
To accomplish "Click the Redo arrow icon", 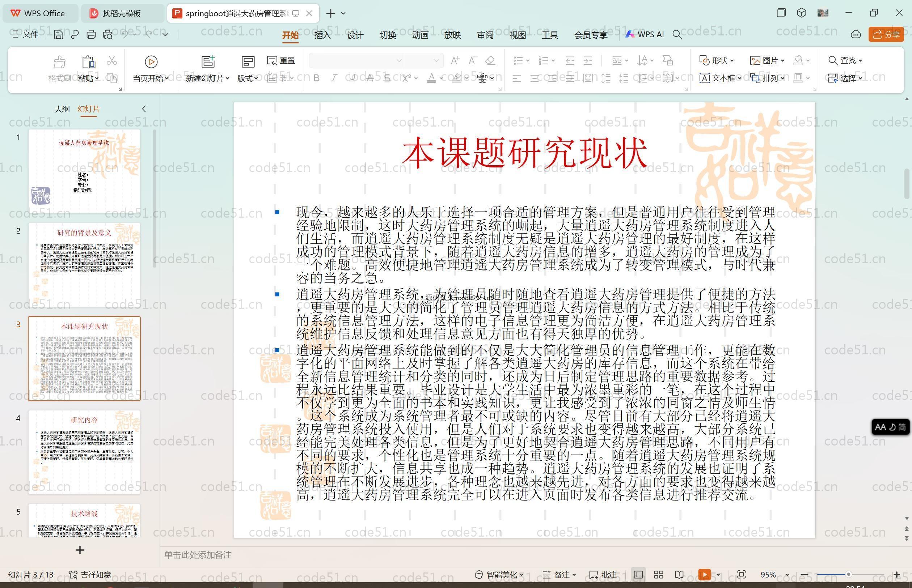I will coord(149,34).
